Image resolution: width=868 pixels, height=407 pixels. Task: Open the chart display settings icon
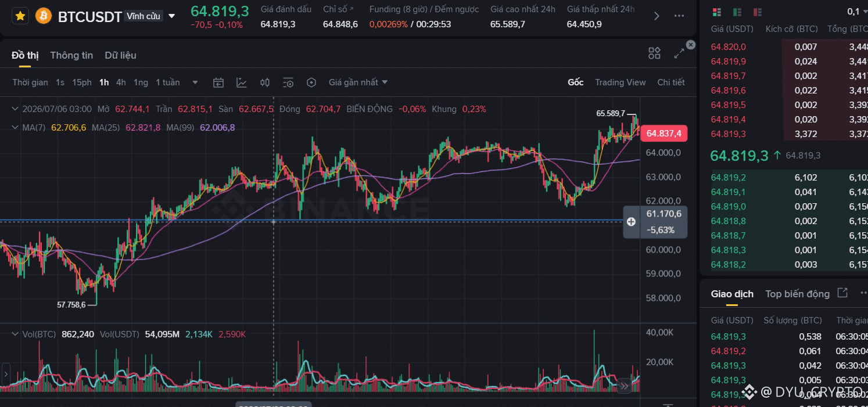(x=288, y=82)
